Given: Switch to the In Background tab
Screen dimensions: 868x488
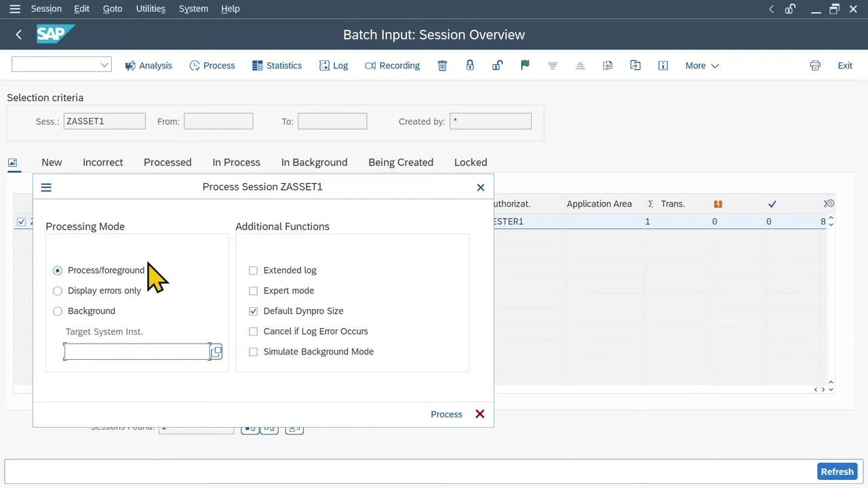Looking at the screenshot, I should tap(314, 162).
